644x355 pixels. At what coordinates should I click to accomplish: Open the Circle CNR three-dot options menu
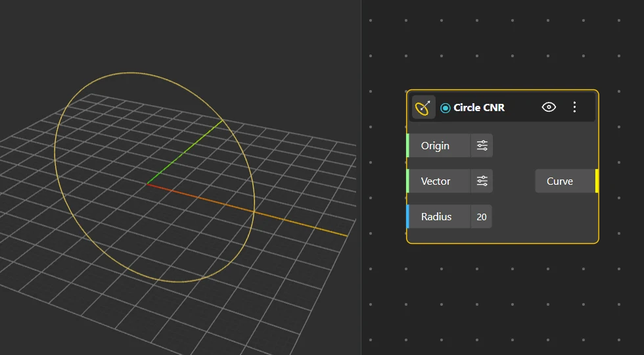(574, 108)
